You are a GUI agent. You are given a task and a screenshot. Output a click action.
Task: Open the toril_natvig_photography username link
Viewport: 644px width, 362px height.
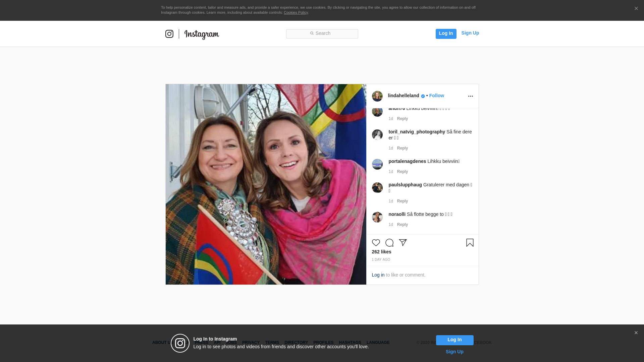(417, 132)
